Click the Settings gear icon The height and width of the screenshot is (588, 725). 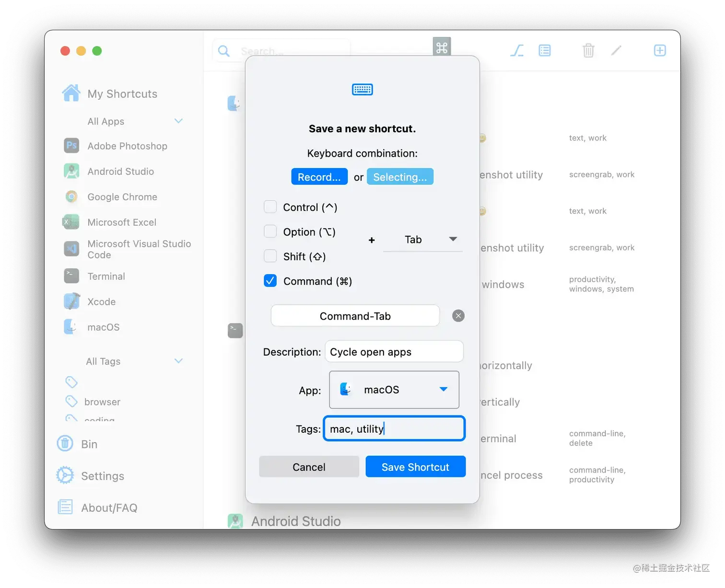click(x=65, y=475)
